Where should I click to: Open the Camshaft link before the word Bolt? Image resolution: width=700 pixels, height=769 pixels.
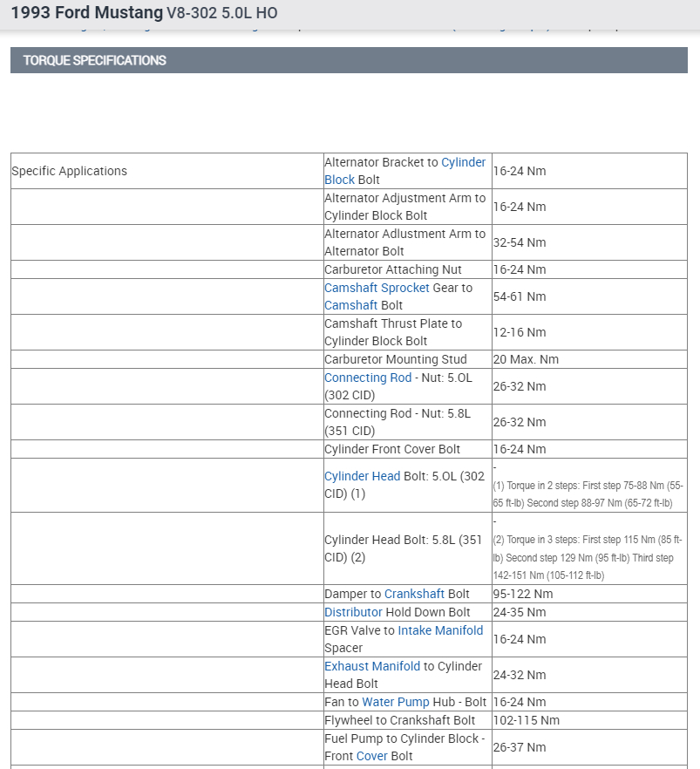click(350, 305)
